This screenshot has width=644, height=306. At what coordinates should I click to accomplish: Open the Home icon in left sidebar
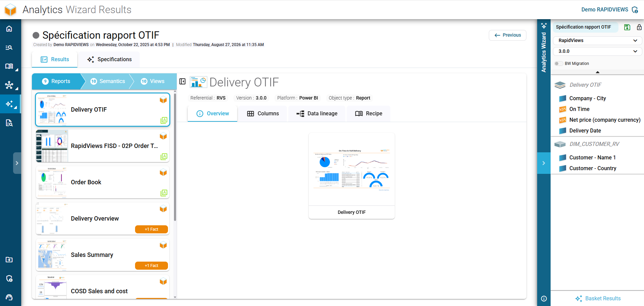(x=9, y=29)
